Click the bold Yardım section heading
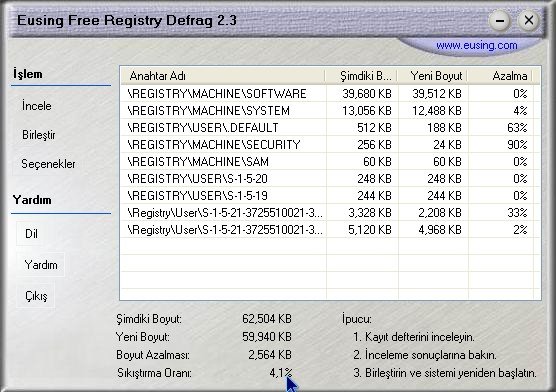 [32, 200]
